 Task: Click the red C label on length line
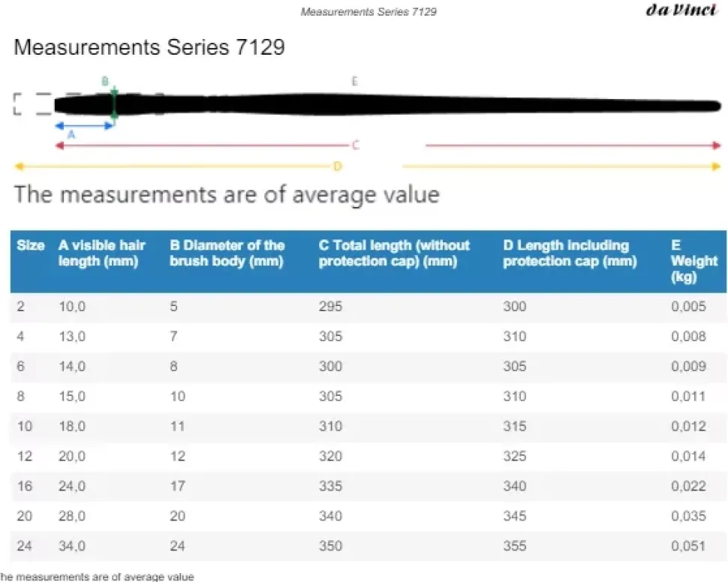pos(356,145)
